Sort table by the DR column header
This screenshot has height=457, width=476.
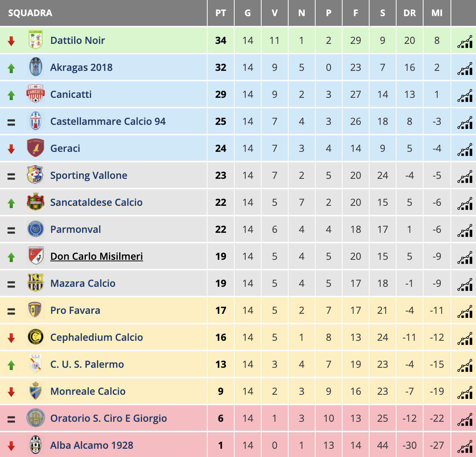tap(410, 13)
